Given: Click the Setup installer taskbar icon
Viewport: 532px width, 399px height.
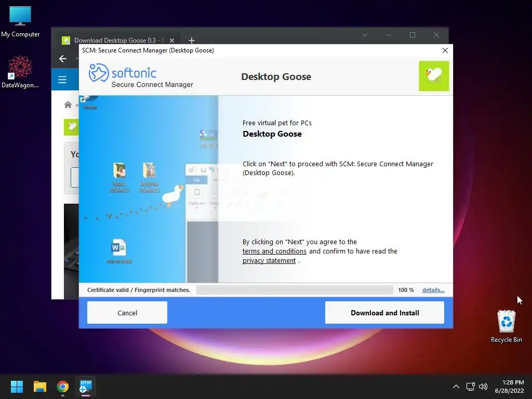Looking at the screenshot, I should pos(86,387).
